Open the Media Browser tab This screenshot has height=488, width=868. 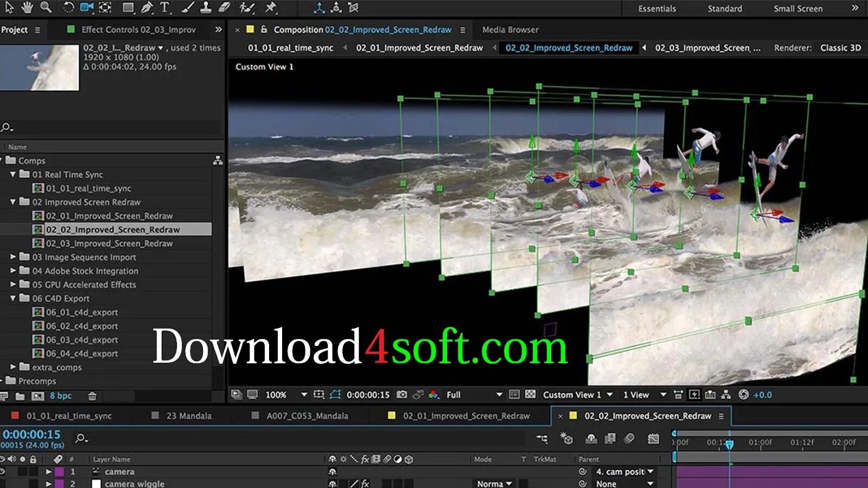coord(510,30)
